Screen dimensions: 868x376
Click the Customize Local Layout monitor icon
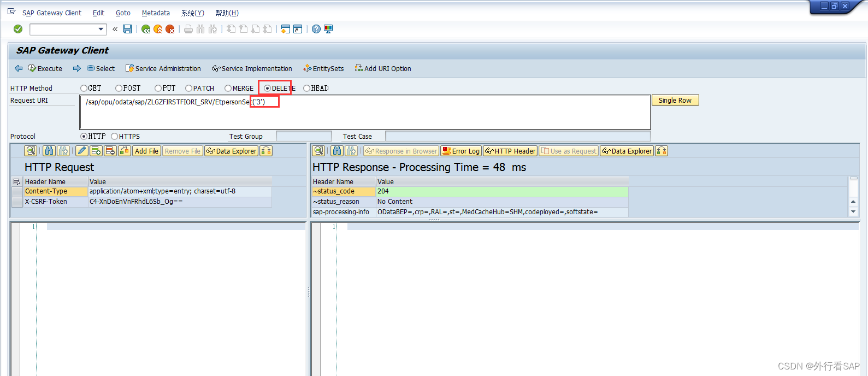tap(328, 29)
